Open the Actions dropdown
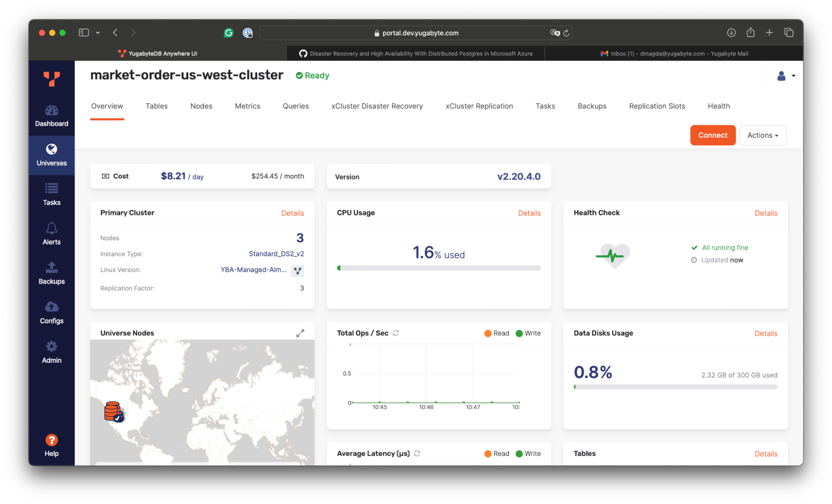Viewport: 832px width, 504px height. 762,135
